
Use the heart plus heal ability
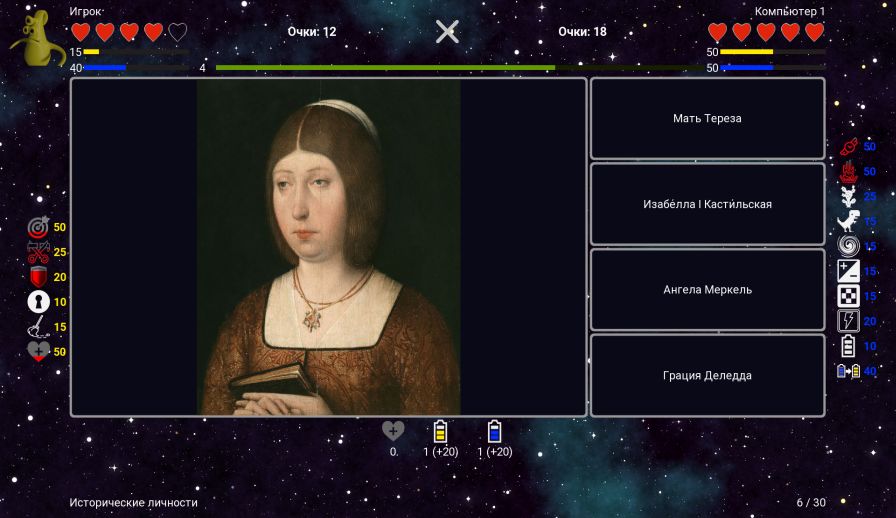coord(38,352)
